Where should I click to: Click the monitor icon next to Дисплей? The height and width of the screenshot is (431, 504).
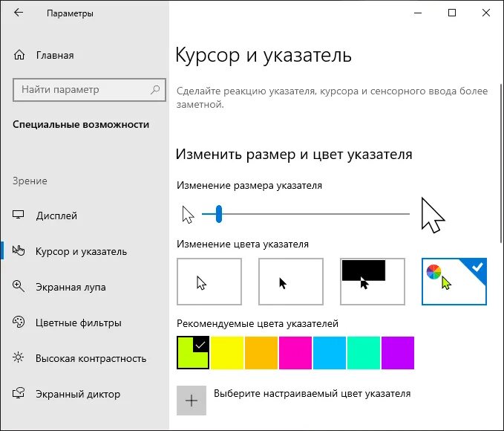(x=19, y=215)
